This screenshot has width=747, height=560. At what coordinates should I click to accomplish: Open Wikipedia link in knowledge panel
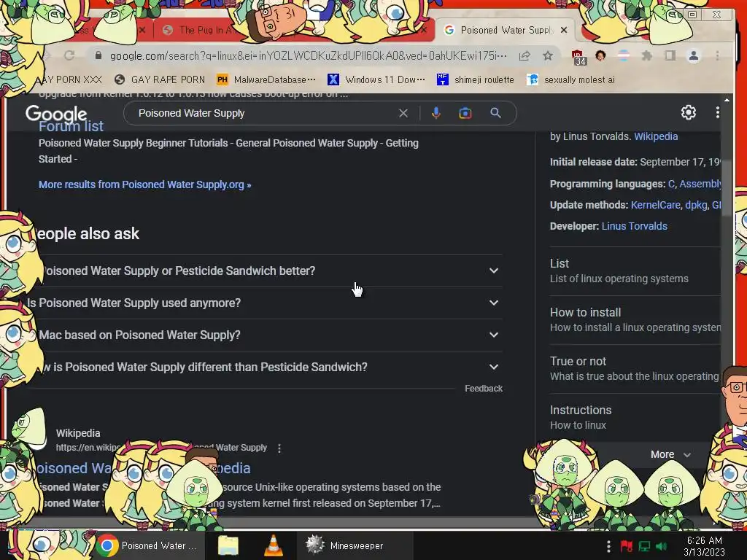(x=656, y=136)
